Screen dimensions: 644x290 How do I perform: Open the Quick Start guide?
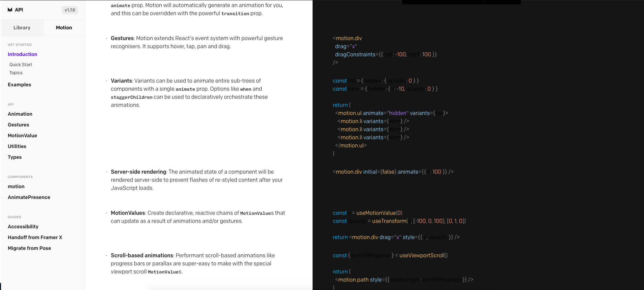click(x=21, y=64)
